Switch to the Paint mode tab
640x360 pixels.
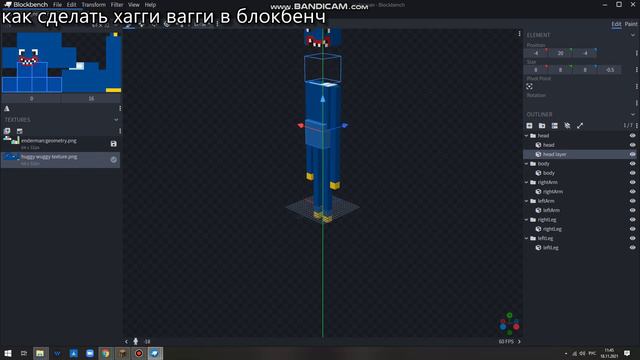pyautogui.click(x=631, y=24)
